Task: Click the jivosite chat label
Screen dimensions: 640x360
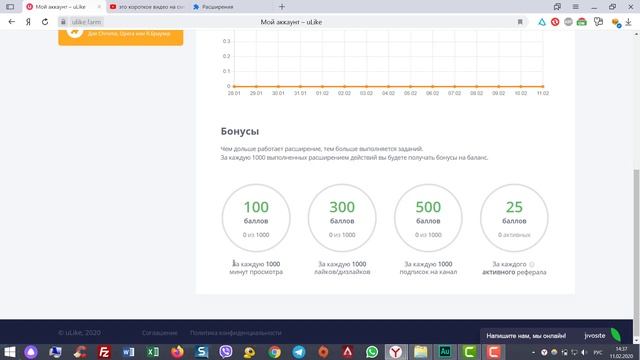Action: click(595, 336)
